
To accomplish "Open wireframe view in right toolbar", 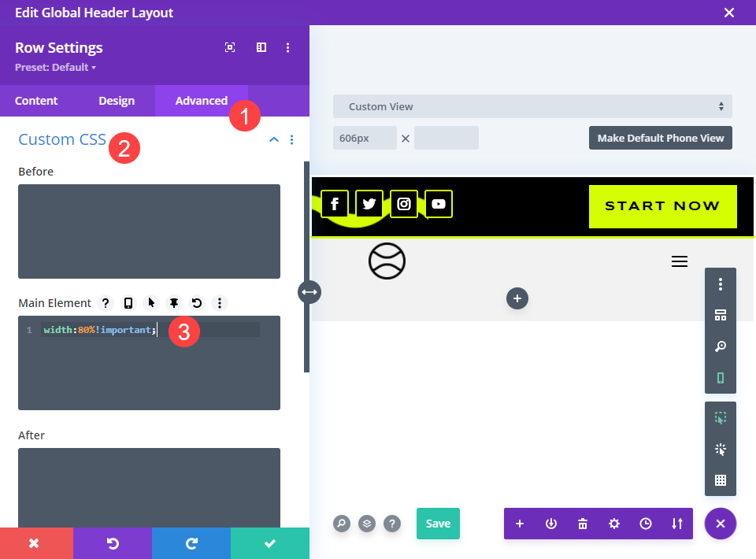I will pyautogui.click(x=721, y=315).
